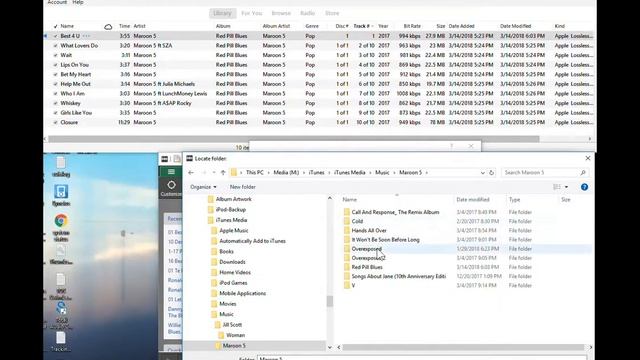Select the Call And Response Remix Album folder
This screenshot has height=360, width=640.
395,212
